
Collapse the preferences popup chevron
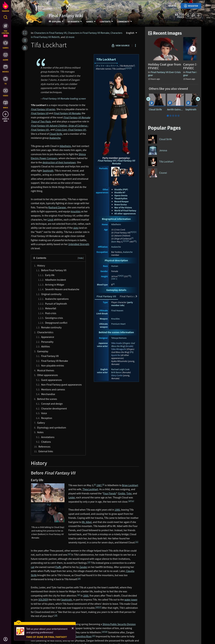pos(18,622)
